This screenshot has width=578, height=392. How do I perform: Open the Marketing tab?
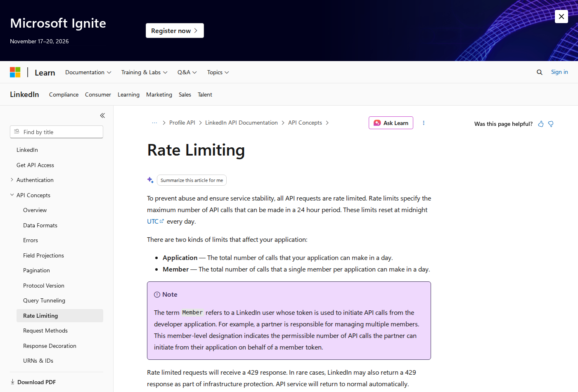coord(159,94)
